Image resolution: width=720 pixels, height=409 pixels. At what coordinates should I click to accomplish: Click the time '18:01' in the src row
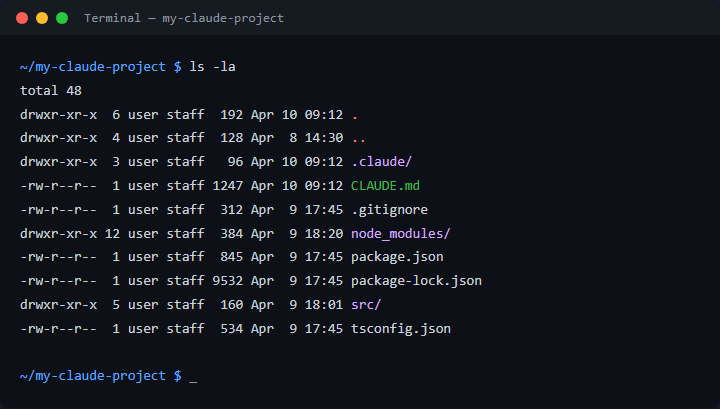(x=324, y=304)
